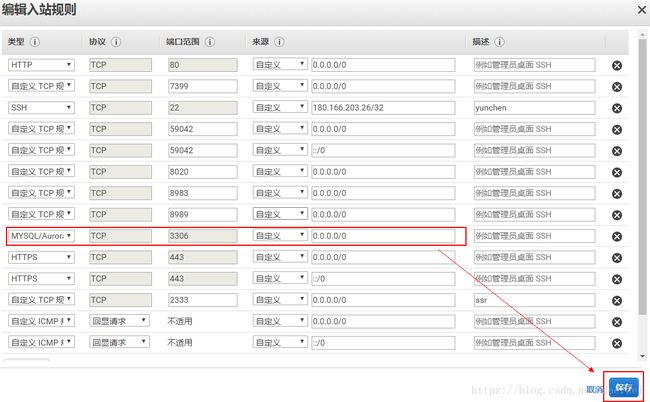Click the 来源 column header text
This screenshot has height=402, width=650.
260,42
